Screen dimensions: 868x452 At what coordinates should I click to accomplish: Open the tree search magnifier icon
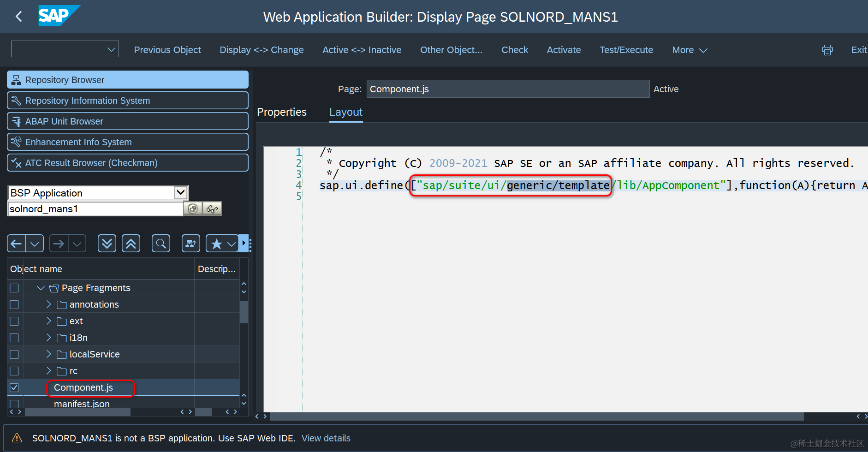click(x=161, y=244)
